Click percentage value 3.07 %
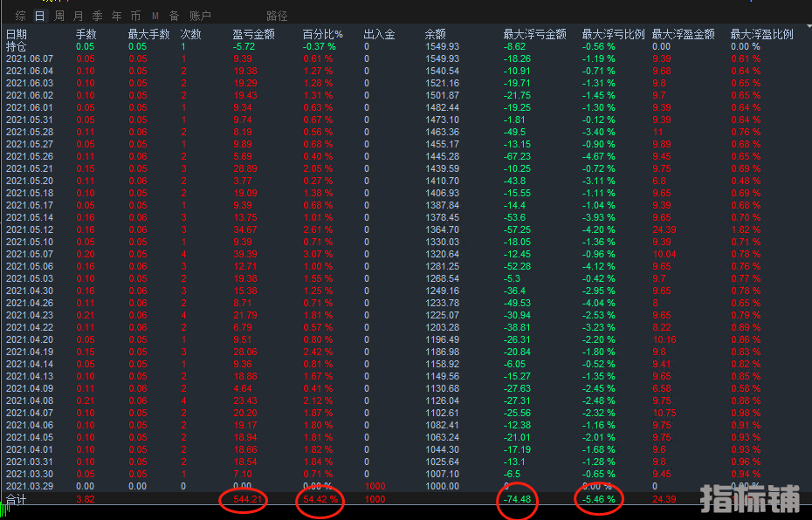This screenshot has height=520, width=812. [x=318, y=254]
